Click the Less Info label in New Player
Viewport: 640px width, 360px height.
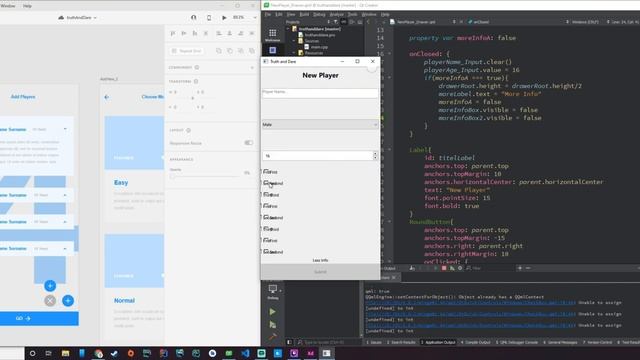pos(320,260)
